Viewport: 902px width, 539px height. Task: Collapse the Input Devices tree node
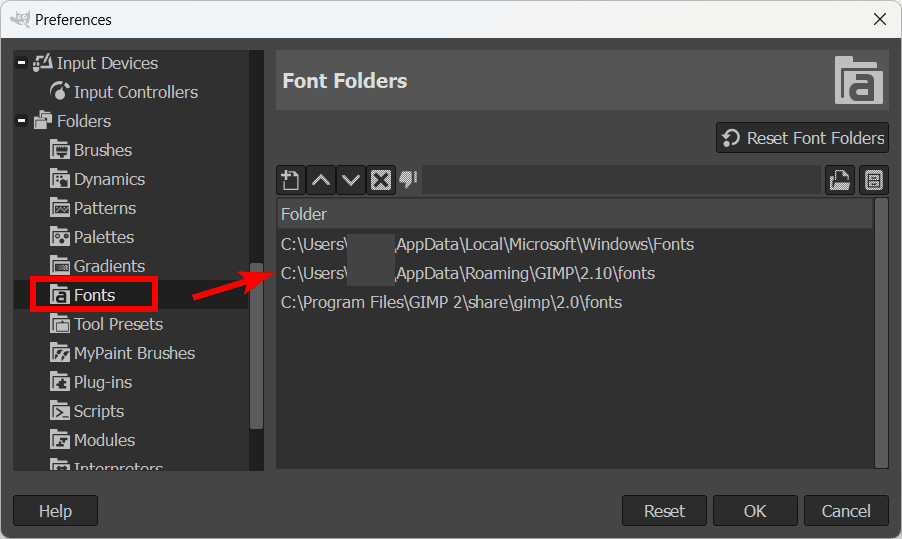pos(21,63)
